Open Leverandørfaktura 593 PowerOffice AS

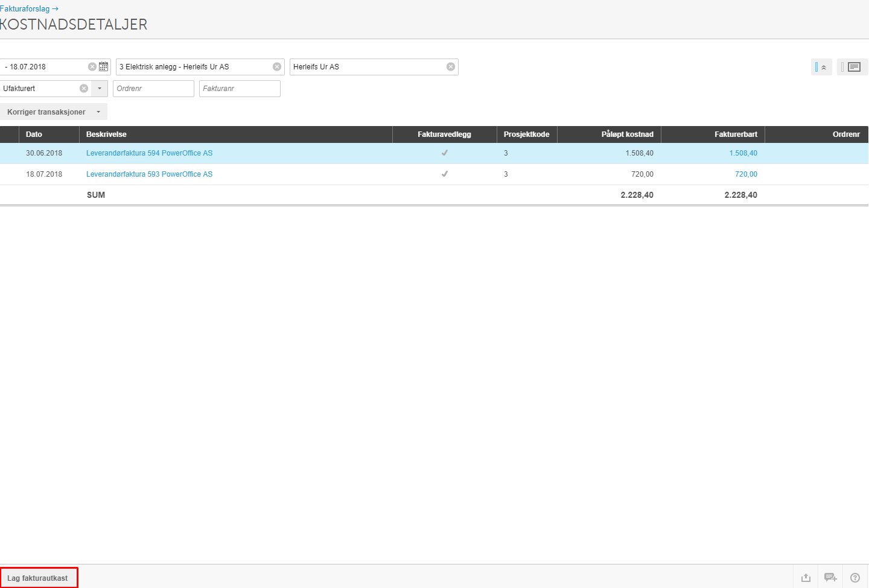click(x=149, y=174)
